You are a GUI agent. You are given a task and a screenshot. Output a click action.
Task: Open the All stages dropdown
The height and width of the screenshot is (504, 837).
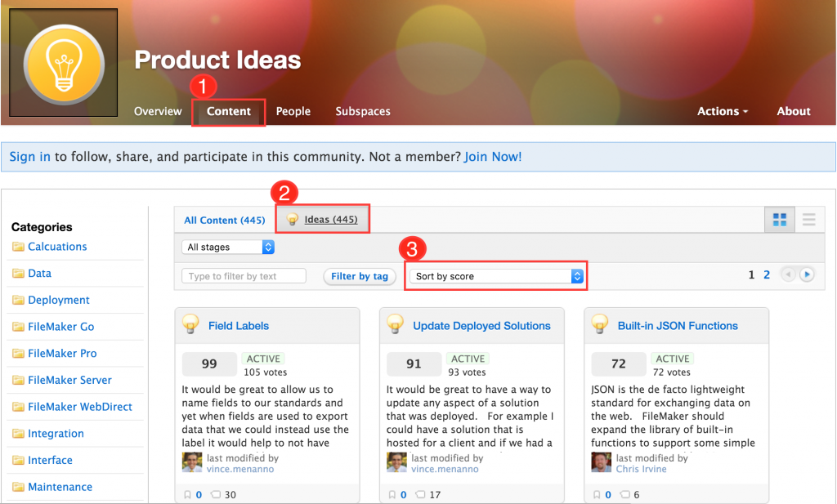(x=227, y=247)
